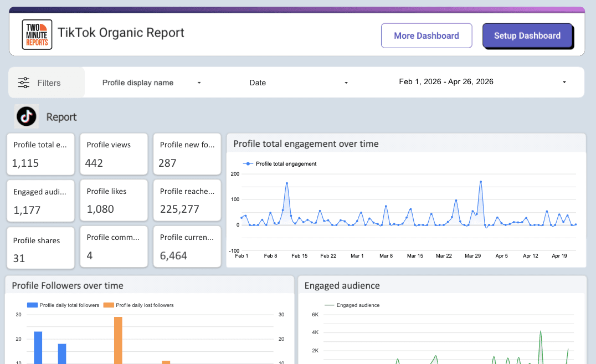596x364 pixels.
Task: Open the Date filter dropdown
Action: (299, 83)
